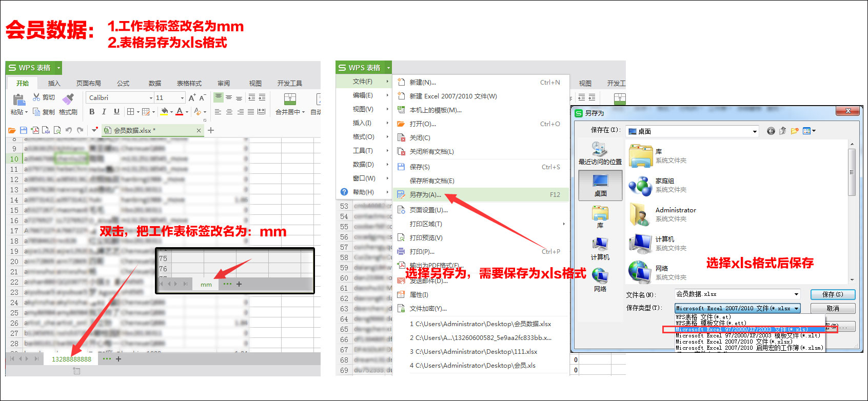Open the font size 11 dropdown
The image size is (868, 401).
coord(182,98)
